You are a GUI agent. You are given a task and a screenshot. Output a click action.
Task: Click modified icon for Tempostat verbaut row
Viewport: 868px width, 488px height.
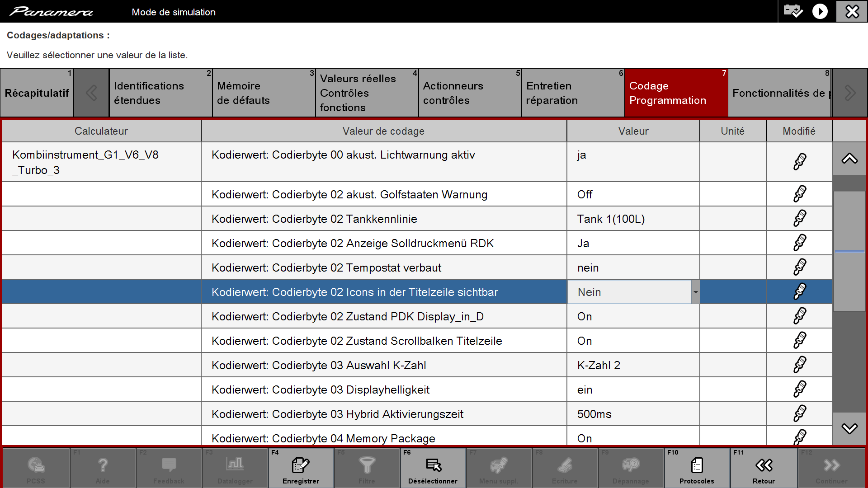point(800,267)
